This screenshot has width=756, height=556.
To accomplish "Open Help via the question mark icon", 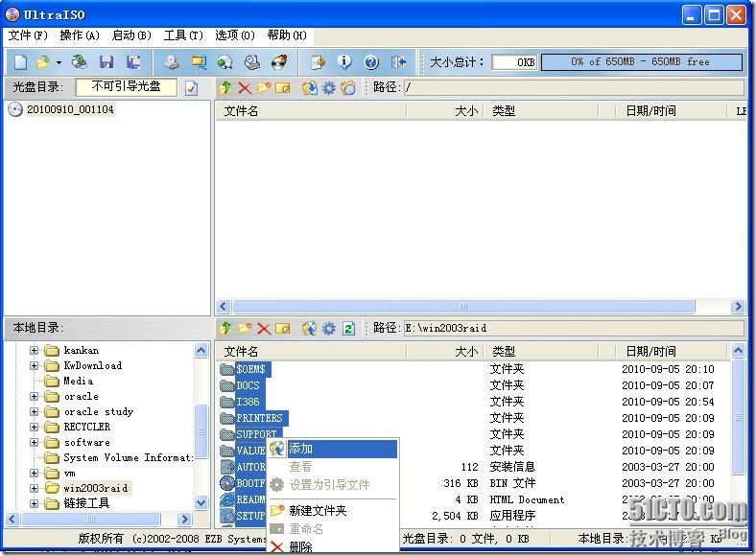I will (x=371, y=62).
